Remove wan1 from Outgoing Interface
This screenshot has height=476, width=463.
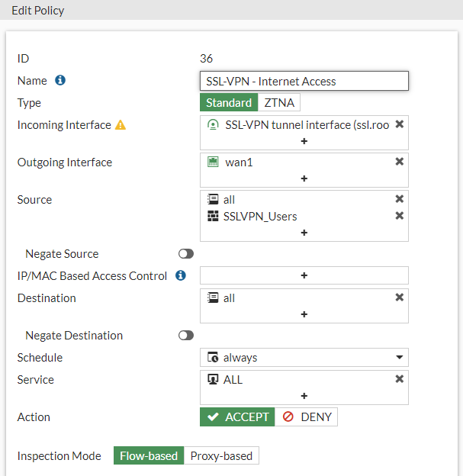point(399,162)
